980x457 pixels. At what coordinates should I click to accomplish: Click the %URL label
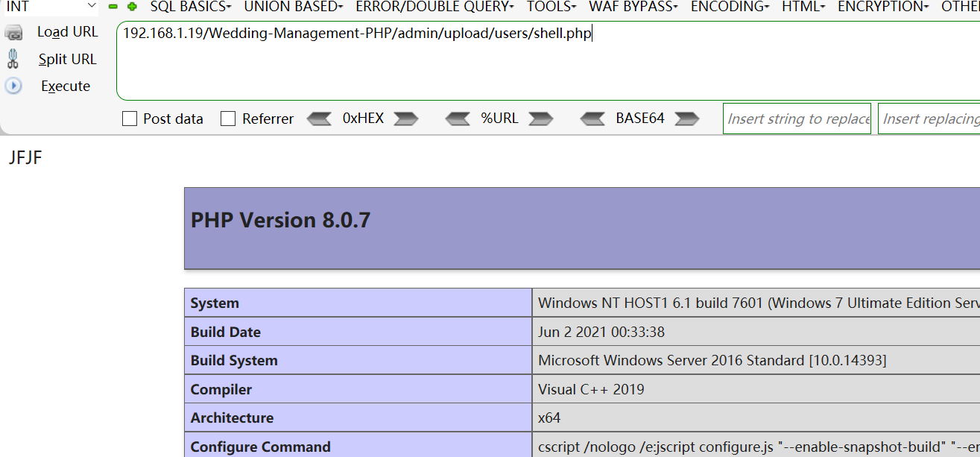click(499, 118)
